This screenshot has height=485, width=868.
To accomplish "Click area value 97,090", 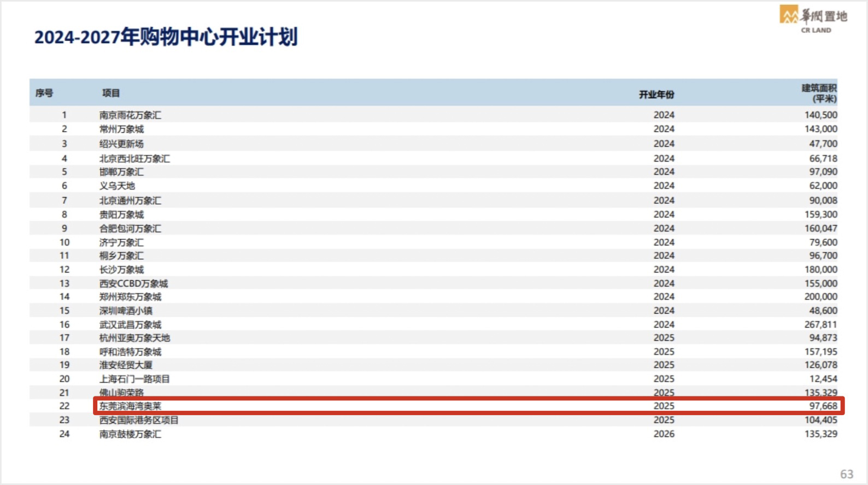I will click(x=823, y=171).
